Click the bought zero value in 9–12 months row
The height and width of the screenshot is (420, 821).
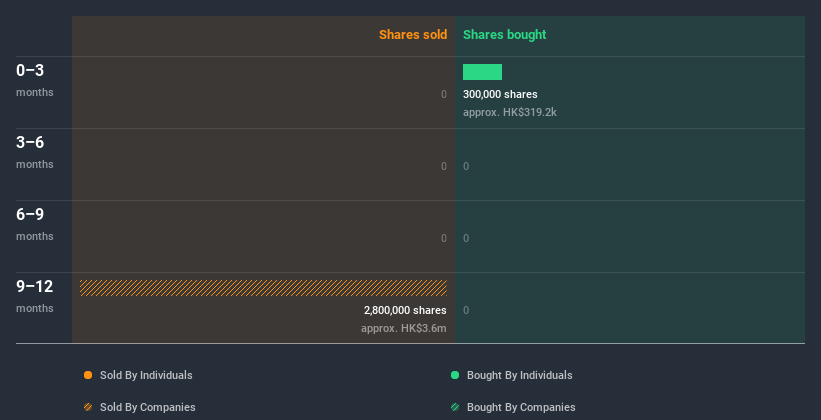pos(466,310)
